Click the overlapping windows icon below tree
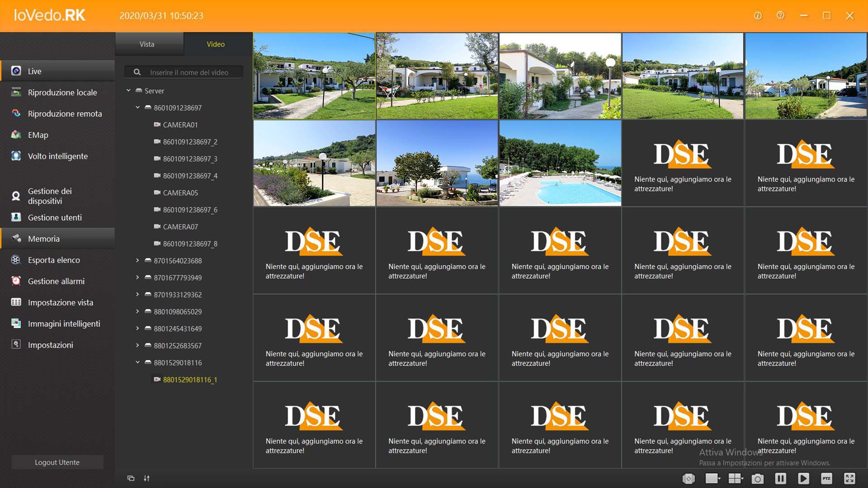The width and height of the screenshot is (868, 488). coord(131,478)
